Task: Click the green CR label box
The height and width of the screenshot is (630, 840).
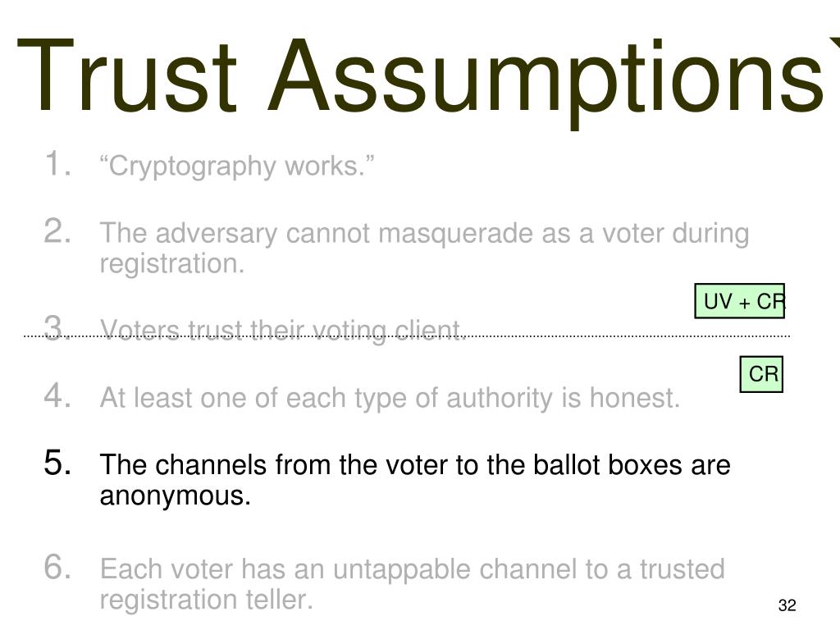Action: (761, 374)
